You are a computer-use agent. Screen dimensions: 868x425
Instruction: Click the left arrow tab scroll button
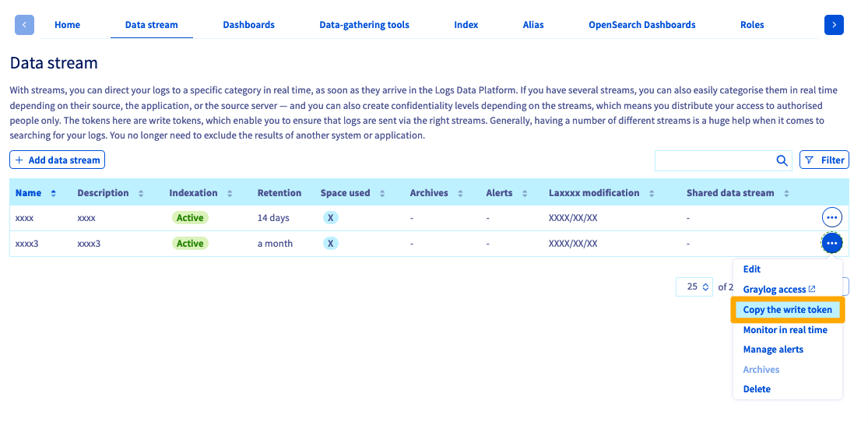tap(25, 25)
